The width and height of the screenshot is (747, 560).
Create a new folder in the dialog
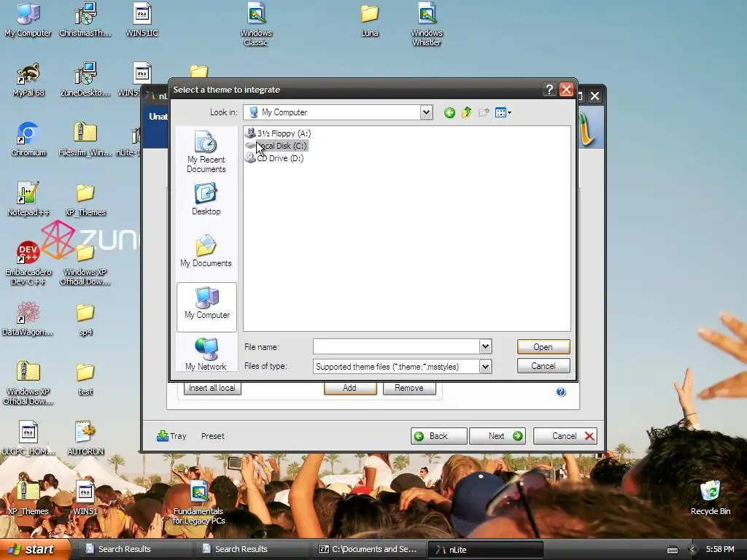[484, 113]
